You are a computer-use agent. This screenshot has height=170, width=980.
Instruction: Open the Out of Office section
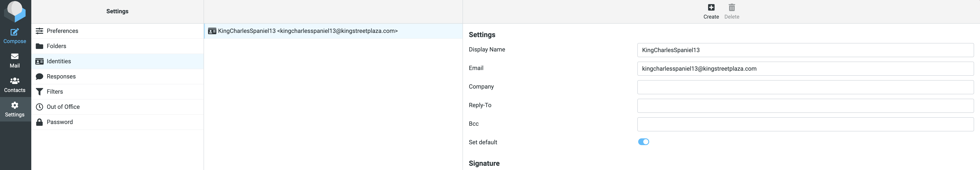point(63,107)
